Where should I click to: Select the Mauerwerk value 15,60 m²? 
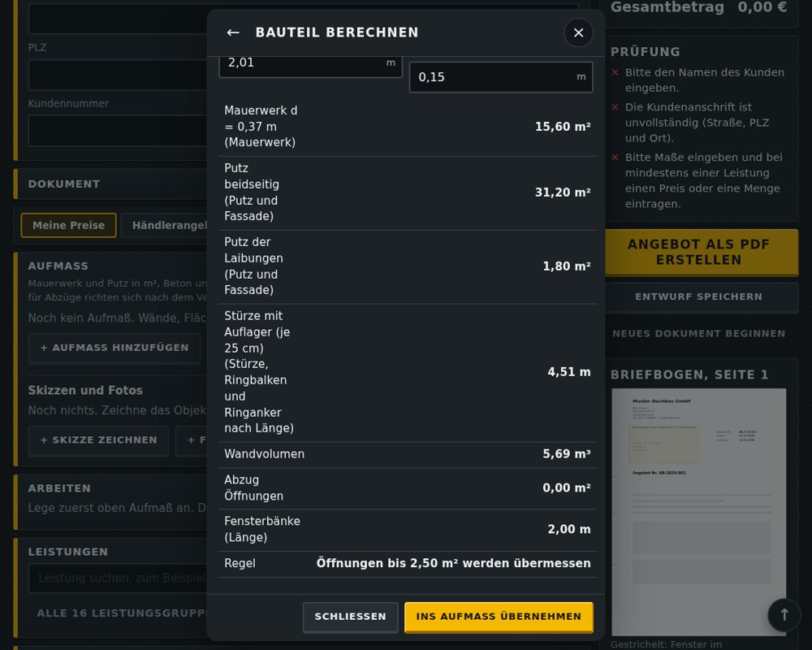click(563, 127)
